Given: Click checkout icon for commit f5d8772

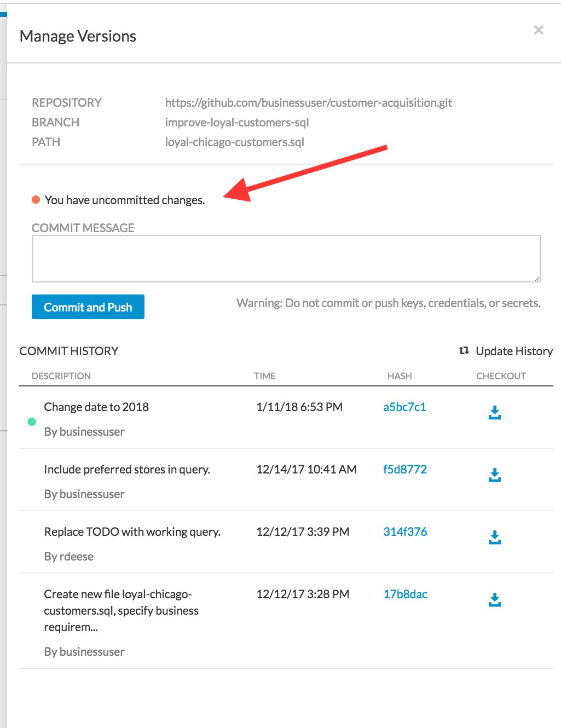Looking at the screenshot, I should 495,475.
